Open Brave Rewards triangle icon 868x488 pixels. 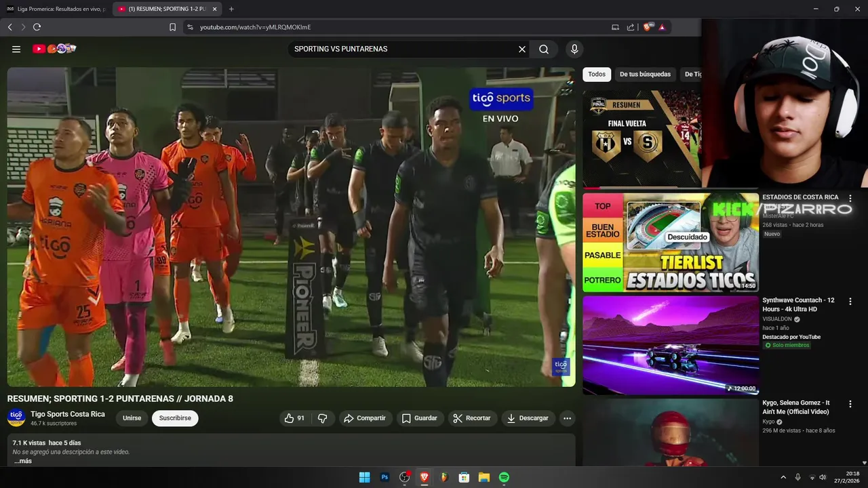[x=662, y=27]
